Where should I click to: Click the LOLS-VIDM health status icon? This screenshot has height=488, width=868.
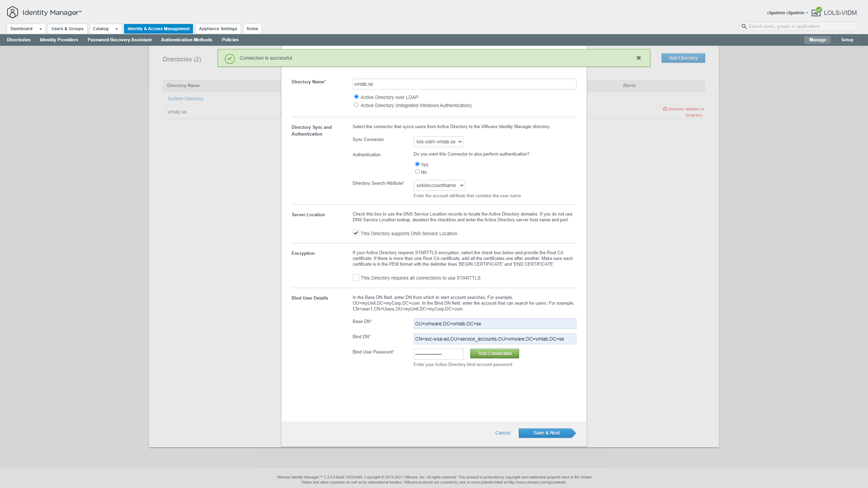pos(816,12)
